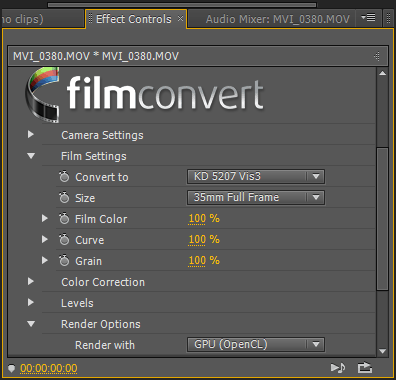Expand the Grain property
Screen dimensions: 396x380
[45, 261]
